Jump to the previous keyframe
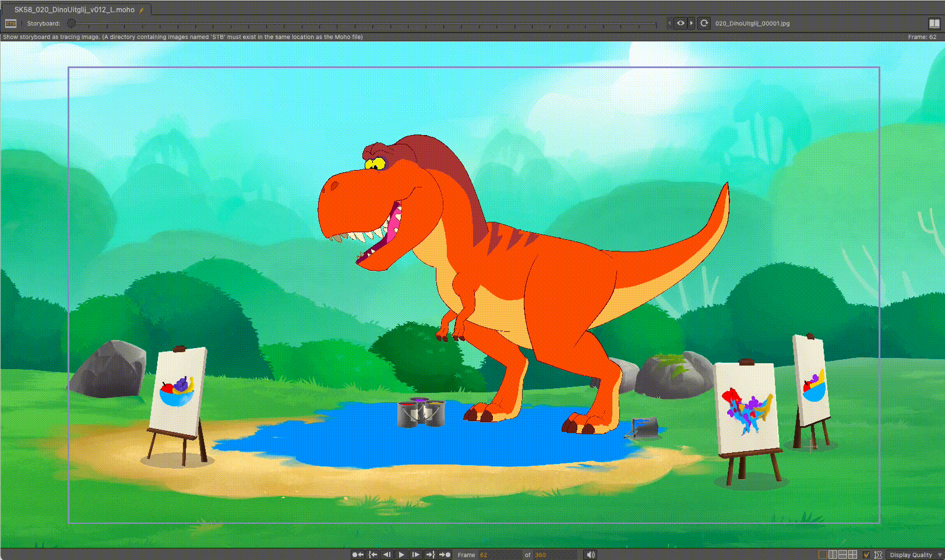This screenshot has height=560, width=945. pos(373,555)
